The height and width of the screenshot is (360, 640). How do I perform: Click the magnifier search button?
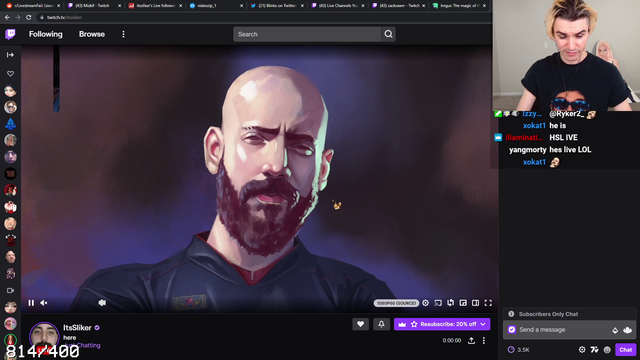[388, 34]
